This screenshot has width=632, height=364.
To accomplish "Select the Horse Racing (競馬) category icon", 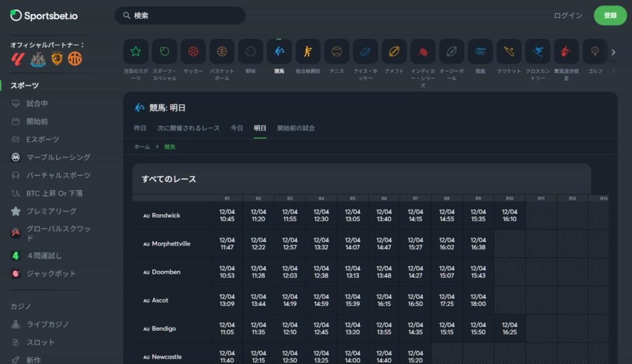I will click(x=280, y=52).
